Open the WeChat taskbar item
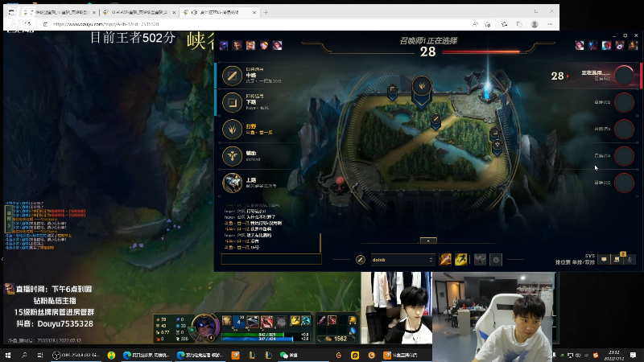 pyautogui.click(x=289, y=355)
